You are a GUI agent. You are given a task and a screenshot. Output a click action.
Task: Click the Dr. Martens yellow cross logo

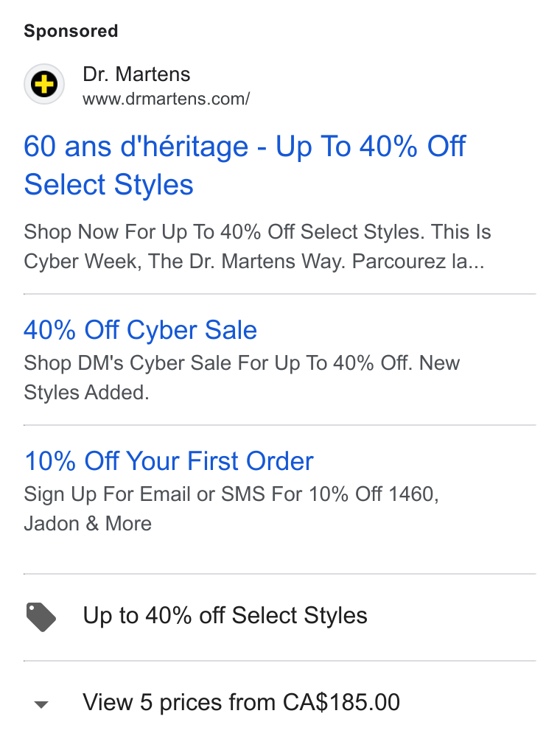coord(44,84)
